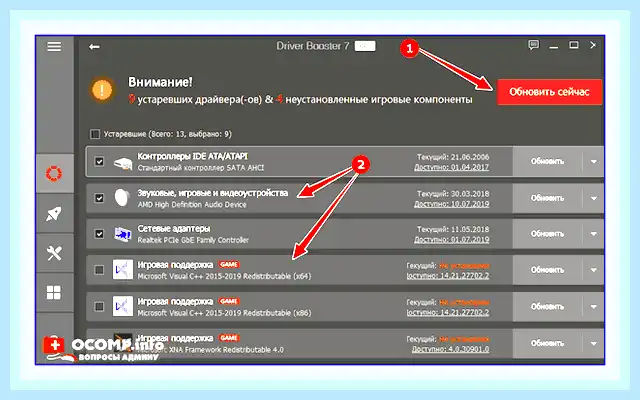This screenshot has width=640, height=400.
Task: Click the orange warning exclamation icon
Action: coord(102,89)
